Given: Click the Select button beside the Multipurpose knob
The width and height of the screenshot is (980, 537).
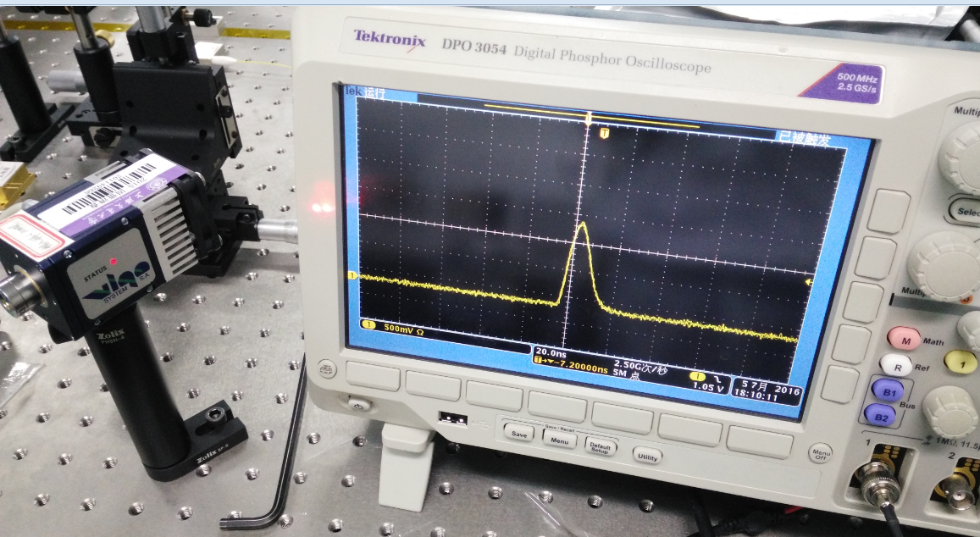Looking at the screenshot, I should pos(964,209).
